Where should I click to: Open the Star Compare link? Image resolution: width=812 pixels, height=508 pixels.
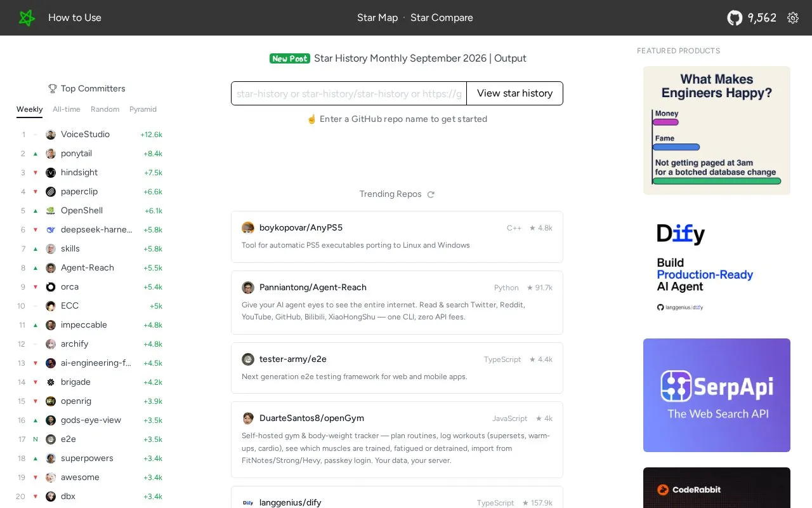[442, 18]
